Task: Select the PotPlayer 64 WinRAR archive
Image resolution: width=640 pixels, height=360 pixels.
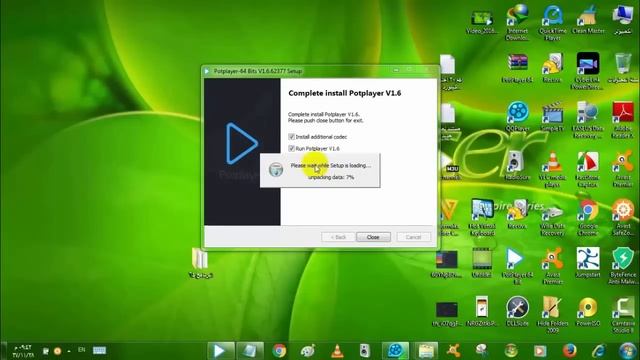Action: [517, 69]
